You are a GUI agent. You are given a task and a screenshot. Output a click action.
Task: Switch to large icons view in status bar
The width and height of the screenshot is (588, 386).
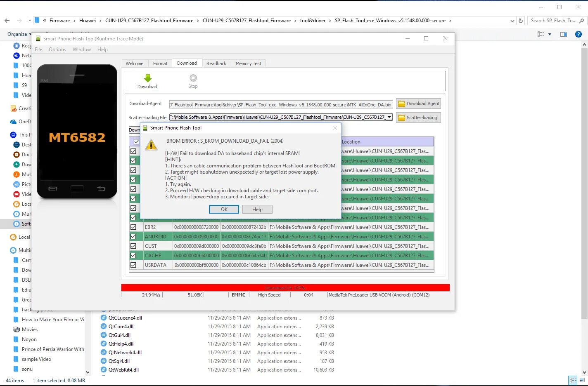(x=582, y=380)
